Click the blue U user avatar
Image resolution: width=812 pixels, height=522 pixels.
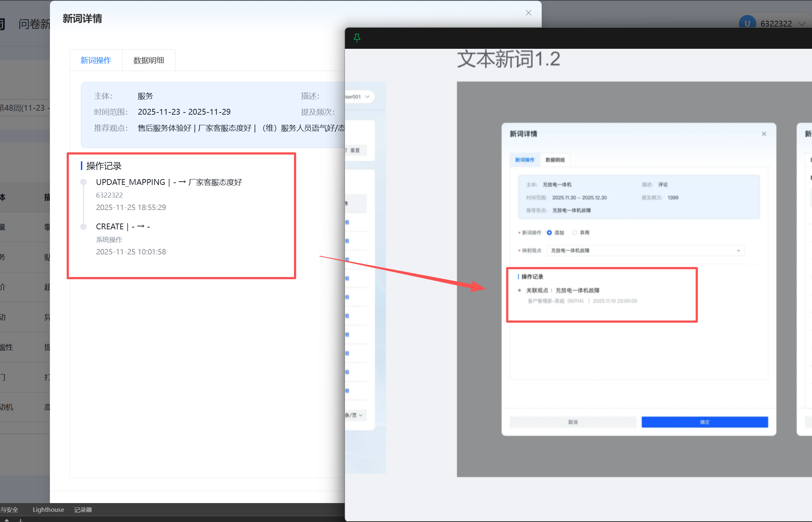click(747, 23)
